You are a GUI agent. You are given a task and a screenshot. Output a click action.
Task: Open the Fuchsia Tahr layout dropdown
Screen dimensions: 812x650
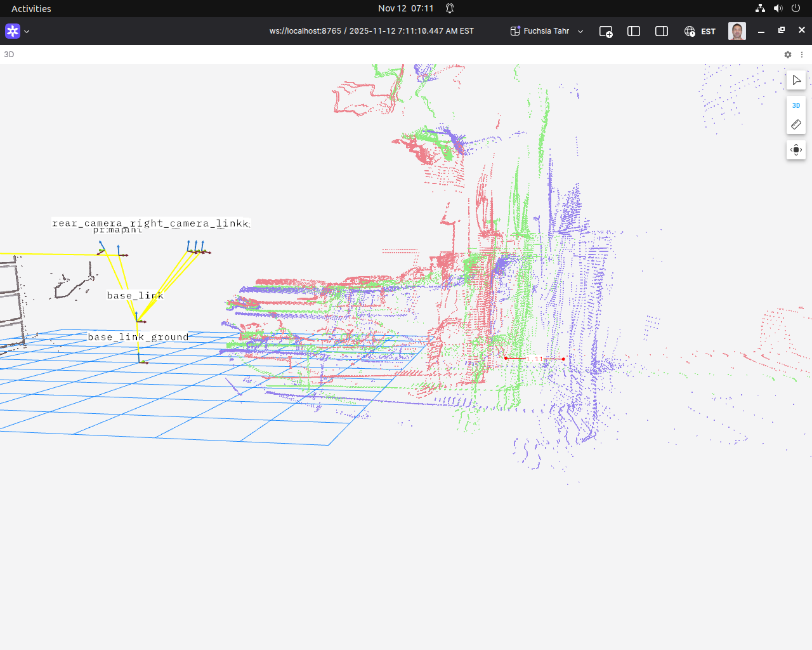pyautogui.click(x=546, y=31)
